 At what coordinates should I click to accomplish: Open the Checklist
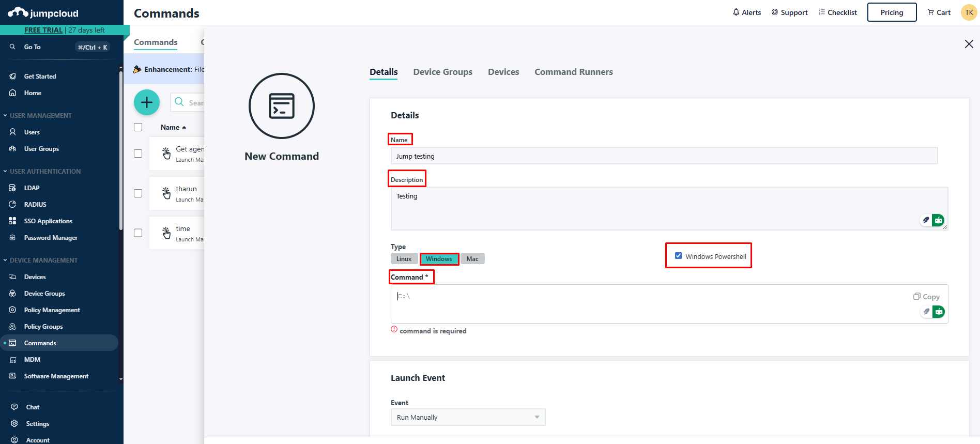click(x=837, y=12)
